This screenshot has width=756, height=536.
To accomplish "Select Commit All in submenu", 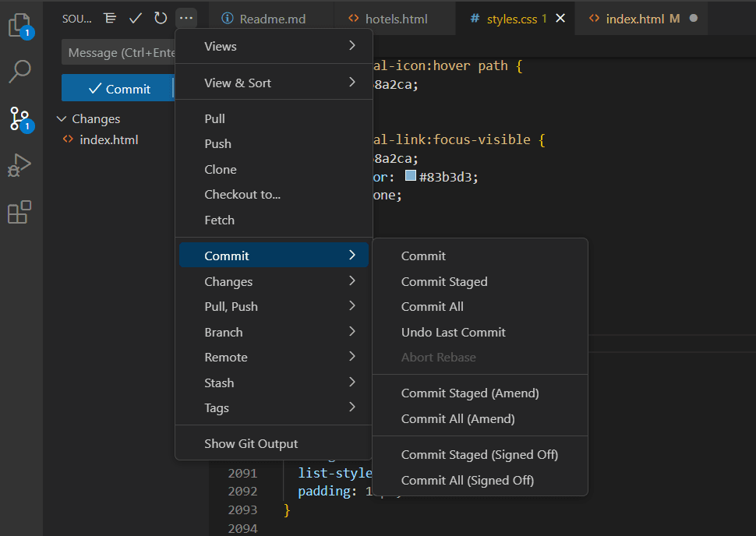I will 480,306.
